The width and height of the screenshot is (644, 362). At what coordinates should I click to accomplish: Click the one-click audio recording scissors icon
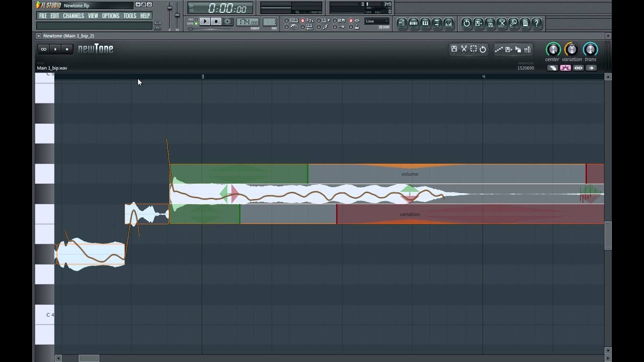tap(502, 23)
